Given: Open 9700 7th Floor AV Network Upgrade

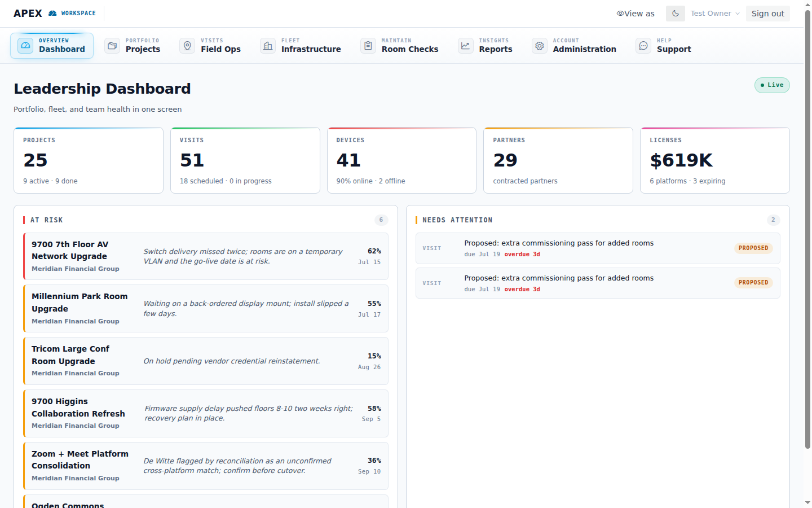Looking at the screenshot, I should point(206,256).
